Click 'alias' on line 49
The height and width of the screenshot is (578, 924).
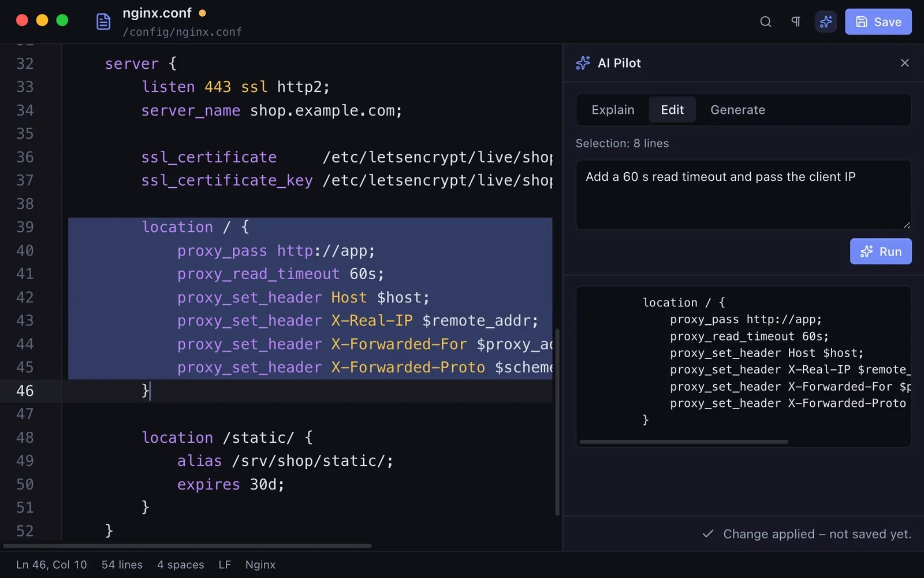pyautogui.click(x=200, y=461)
